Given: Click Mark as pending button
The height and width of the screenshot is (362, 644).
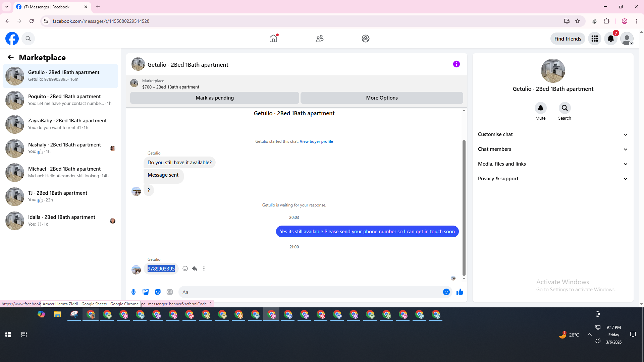Looking at the screenshot, I should pyautogui.click(x=215, y=98).
